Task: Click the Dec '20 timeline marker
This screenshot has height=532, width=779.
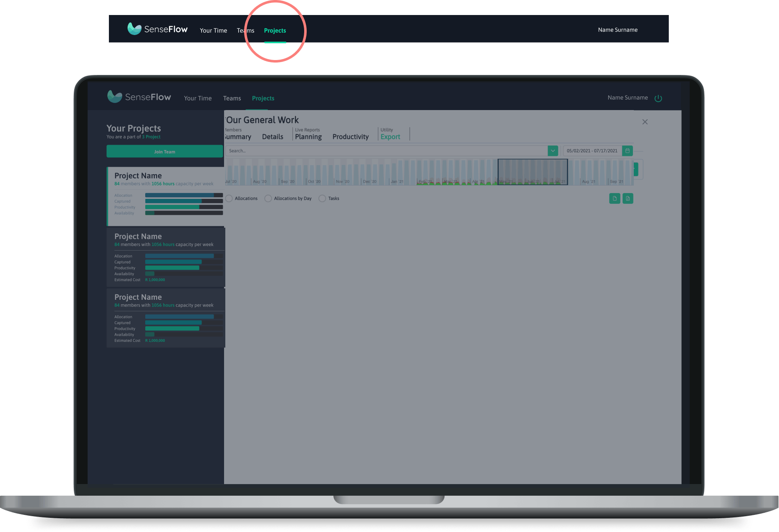Action: 370,181
